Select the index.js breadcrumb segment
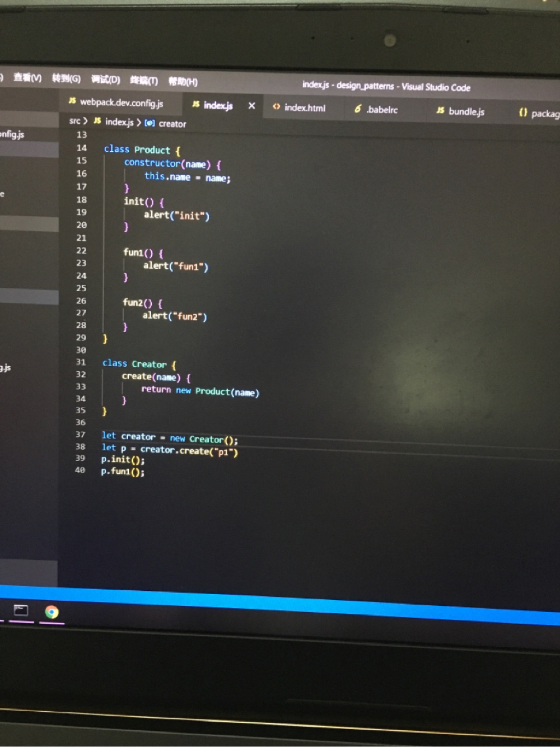 pos(119,122)
